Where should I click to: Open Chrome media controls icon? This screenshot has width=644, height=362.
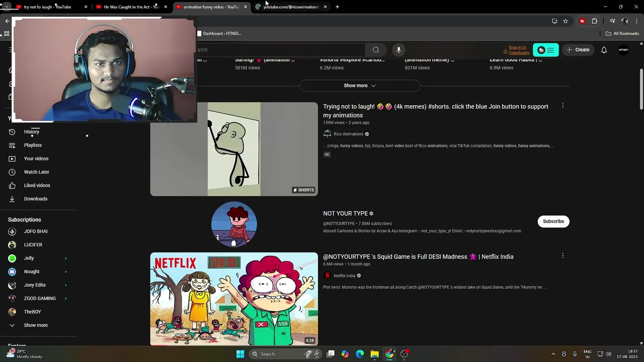(612, 21)
